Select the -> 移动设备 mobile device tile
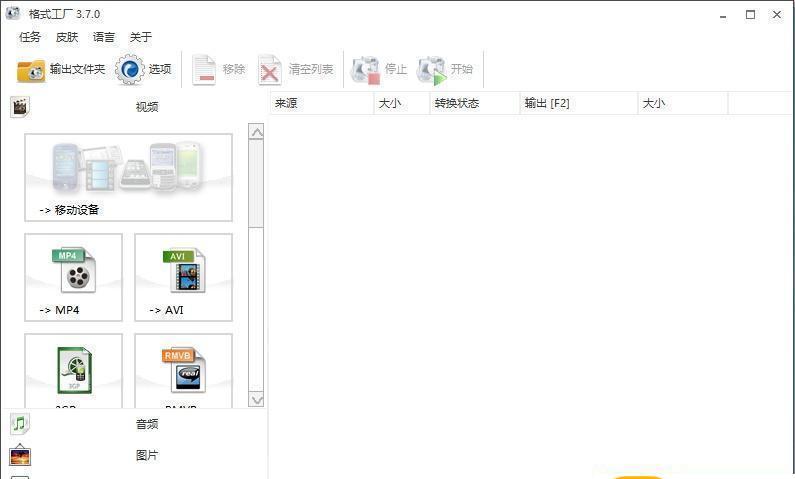Image resolution: width=795 pixels, height=479 pixels. pos(128,177)
